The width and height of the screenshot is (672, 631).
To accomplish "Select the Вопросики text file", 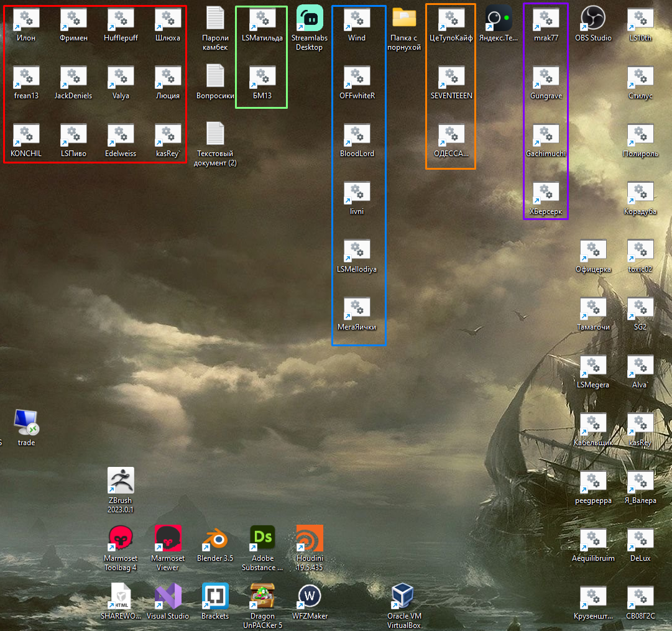I will 215,76.
